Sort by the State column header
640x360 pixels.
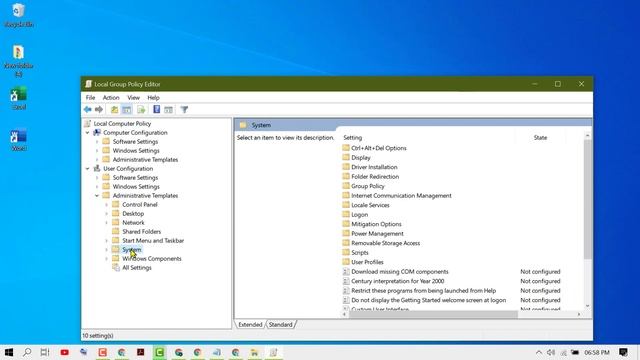coord(540,138)
